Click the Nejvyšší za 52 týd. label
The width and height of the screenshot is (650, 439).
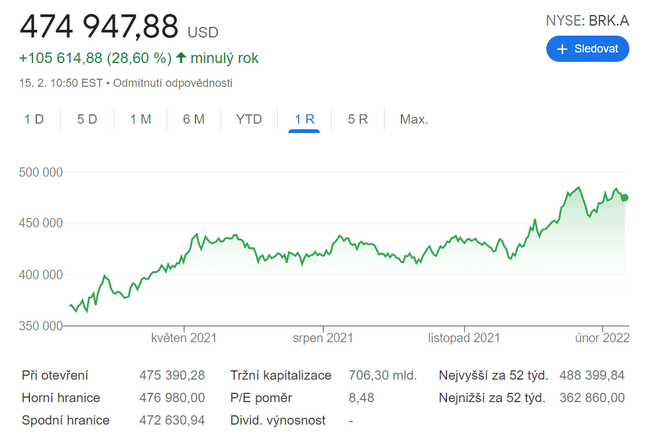point(492,376)
